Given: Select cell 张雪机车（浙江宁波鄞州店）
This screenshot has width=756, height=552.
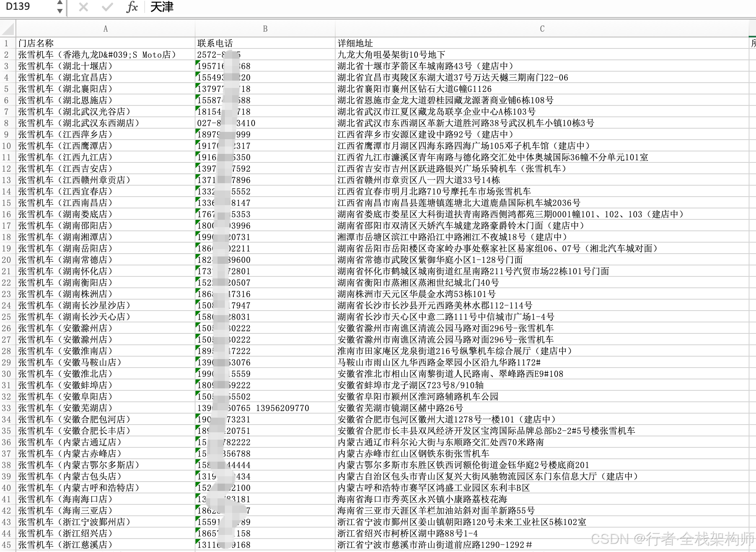Looking at the screenshot, I should point(105,522).
